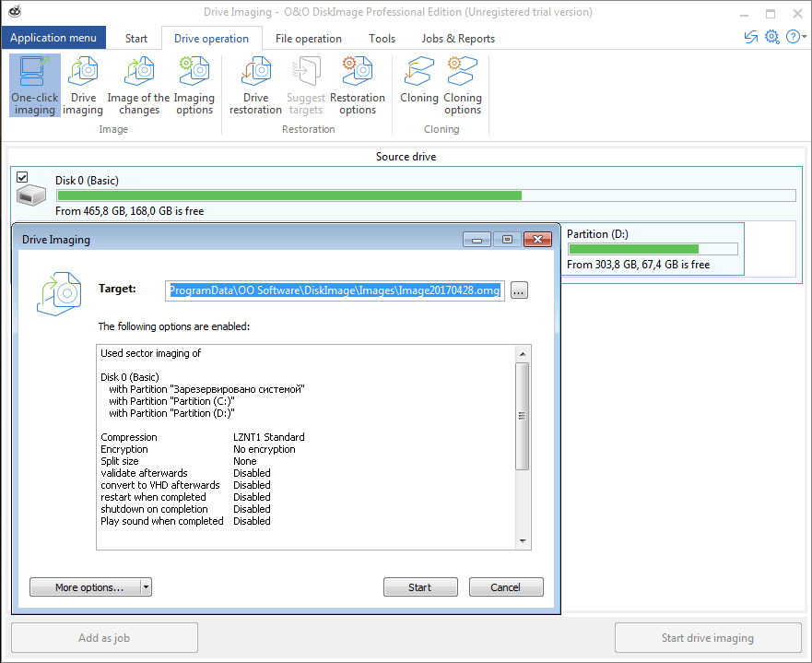Click the options list scroll-down arrow

click(x=522, y=540)
